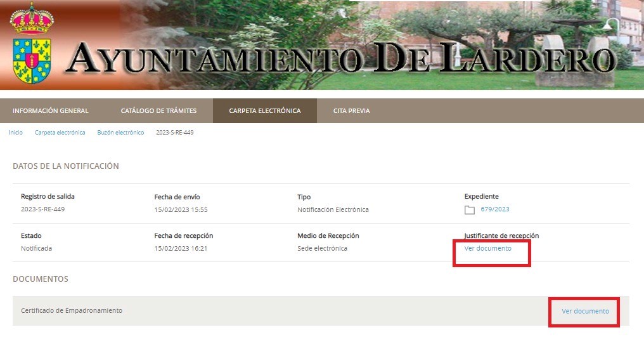Image resolution: width=644 pixels, height=363 pixels.
Task: Click the Fecha de envío date value
Action: [x=181, y=209]
